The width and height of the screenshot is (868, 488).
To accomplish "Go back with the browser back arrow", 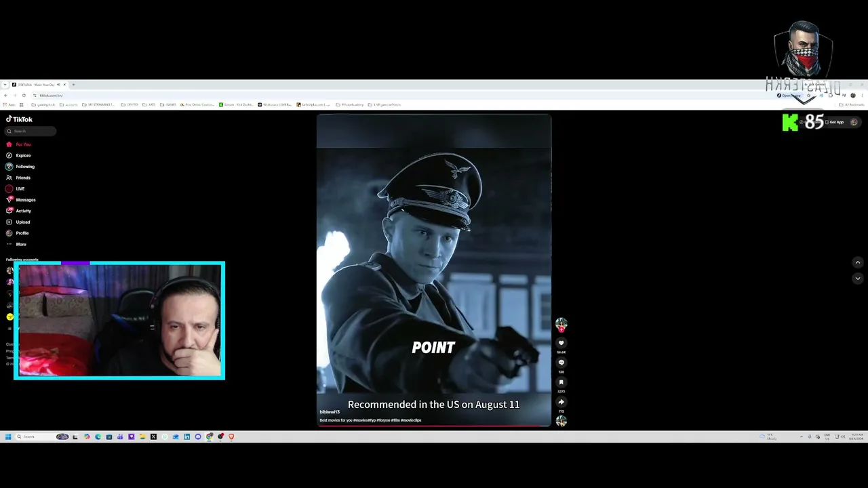I will 5,96.
